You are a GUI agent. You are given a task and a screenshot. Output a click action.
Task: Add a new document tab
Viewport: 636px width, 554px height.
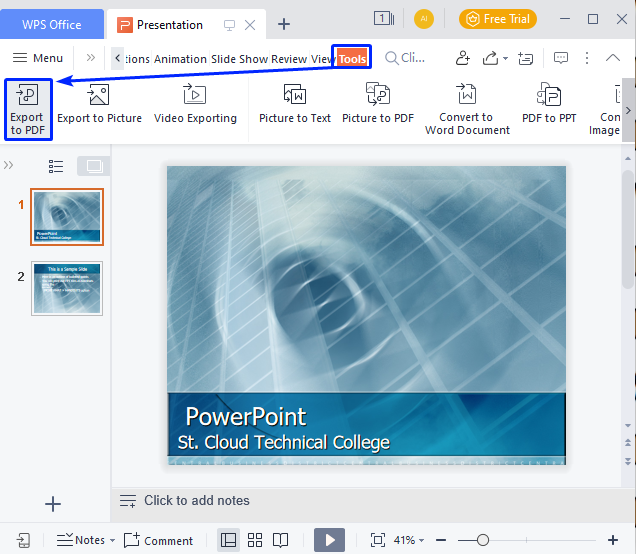[284, 24]
